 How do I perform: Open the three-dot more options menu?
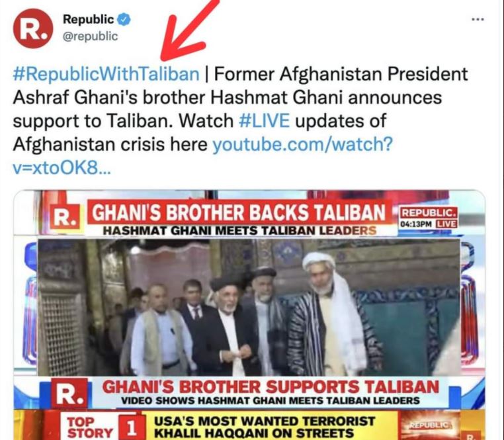pos(478,20)
